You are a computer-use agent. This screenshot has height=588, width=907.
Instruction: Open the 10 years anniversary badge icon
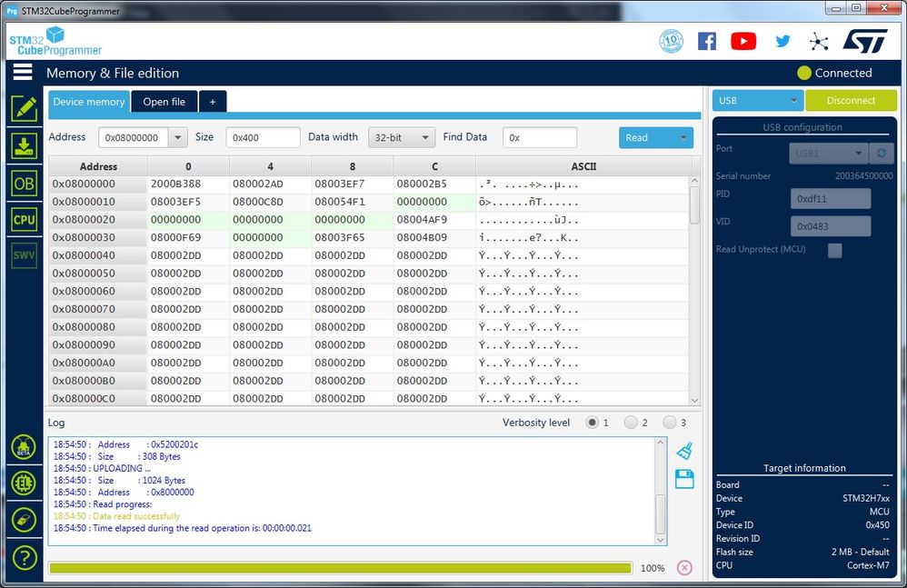pos(671,41)
